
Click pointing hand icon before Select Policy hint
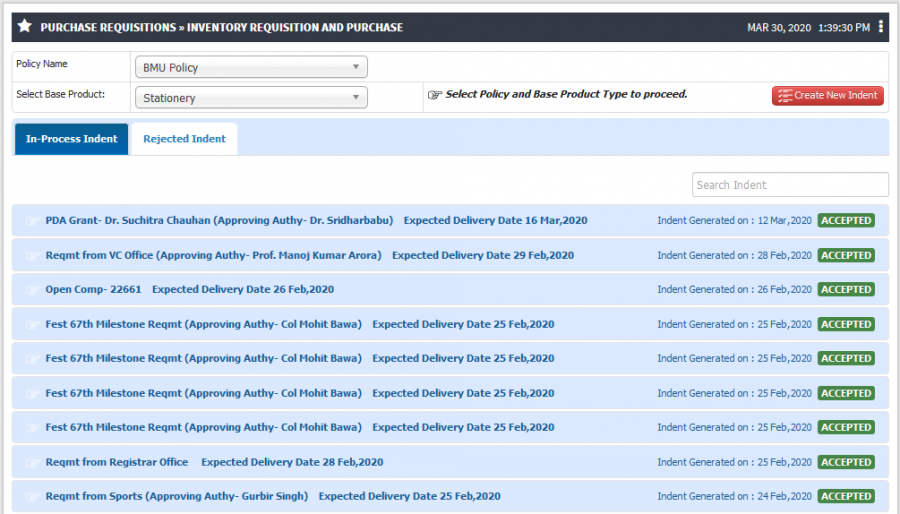click(435, 95)
